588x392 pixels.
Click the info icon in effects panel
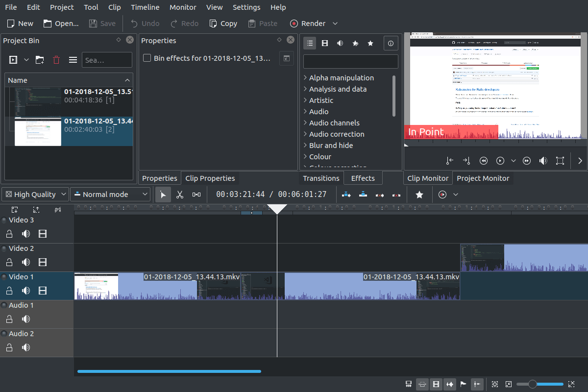[x=391, y=43]
